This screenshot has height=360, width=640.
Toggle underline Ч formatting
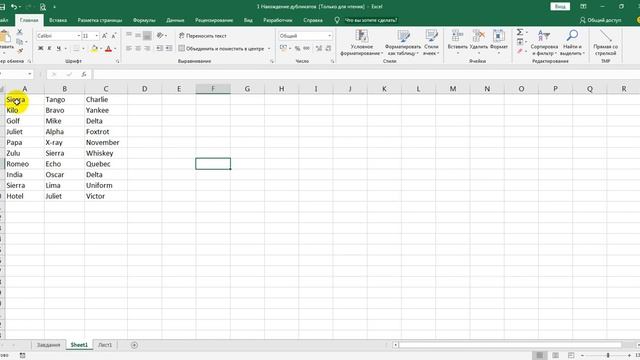pyautogui.click(x=59, y=49)
